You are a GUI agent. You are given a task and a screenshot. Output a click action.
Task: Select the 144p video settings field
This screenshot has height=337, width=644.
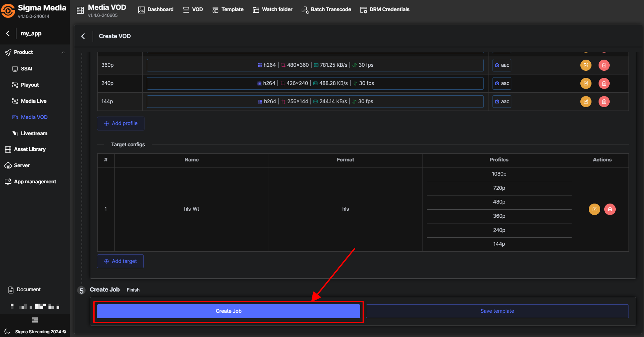coord(315,102)
